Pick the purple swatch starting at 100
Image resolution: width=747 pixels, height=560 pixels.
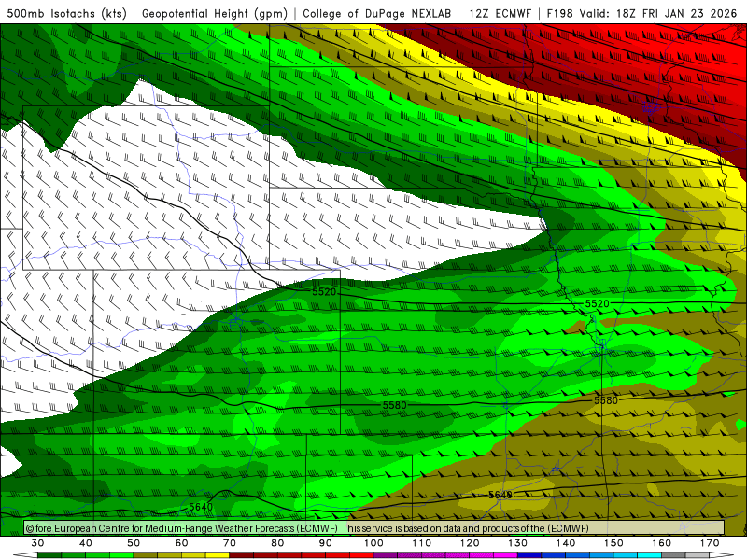point(386,555)
